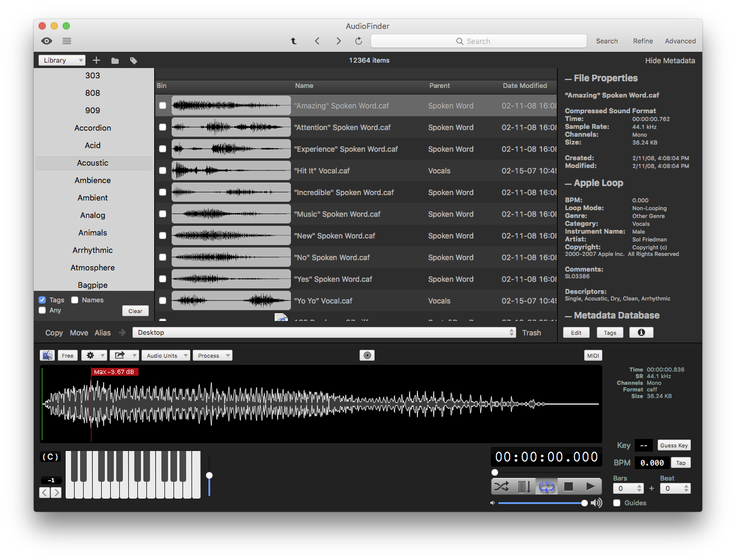Screen dimensions: 736x560
Task: Enable the Guides checkbox
Action: pyautogui.click(x=617, y=503)
